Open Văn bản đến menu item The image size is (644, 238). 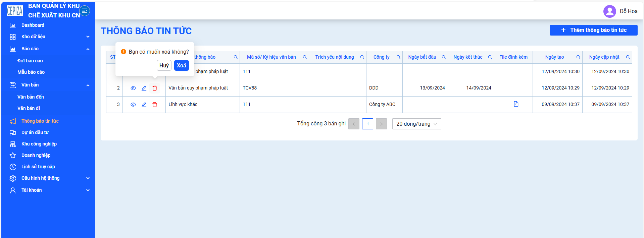click(31, 97)
